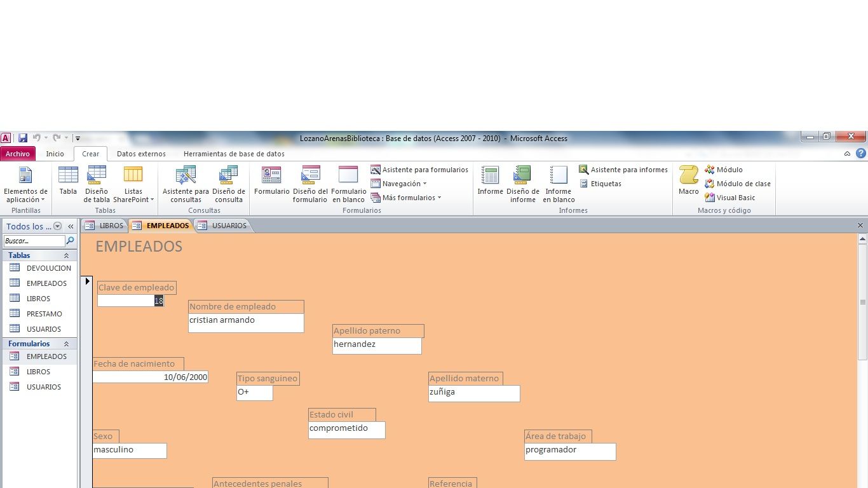Viewport: 868px width, 488px height.
Task: Collapse the Tablas group in navigation pane
Action: click(66, 255)
